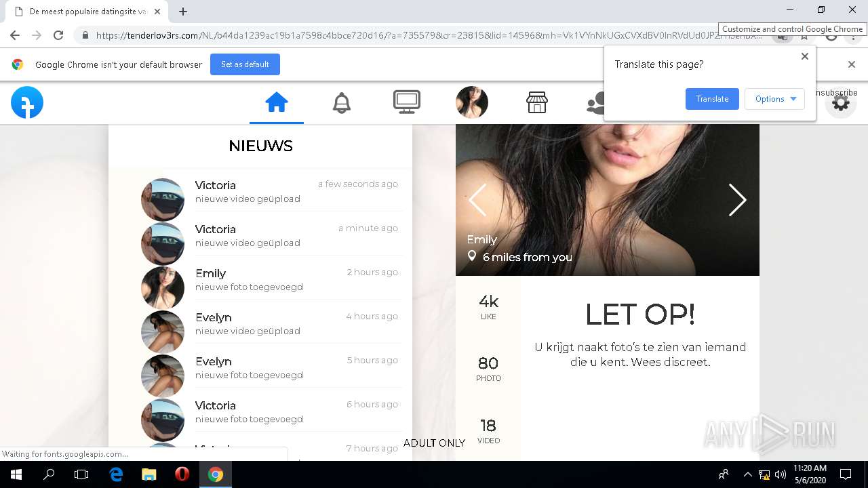Open the People icon in the system tray

[x=724, y=474]
